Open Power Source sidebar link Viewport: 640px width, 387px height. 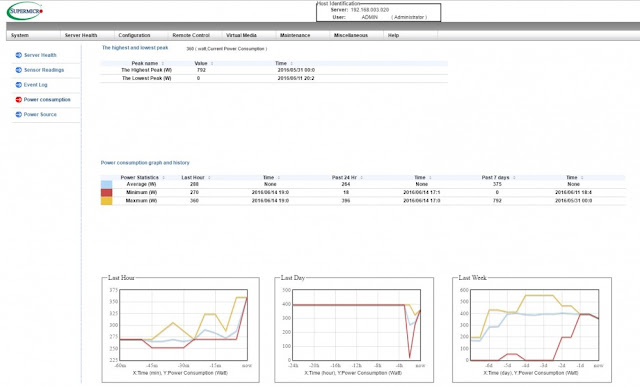point(40,114)
